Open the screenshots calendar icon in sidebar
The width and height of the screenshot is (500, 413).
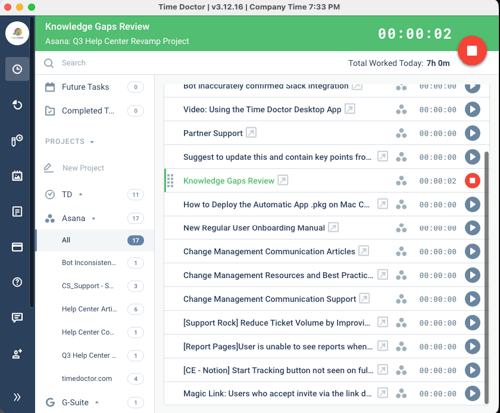point(17,176)
